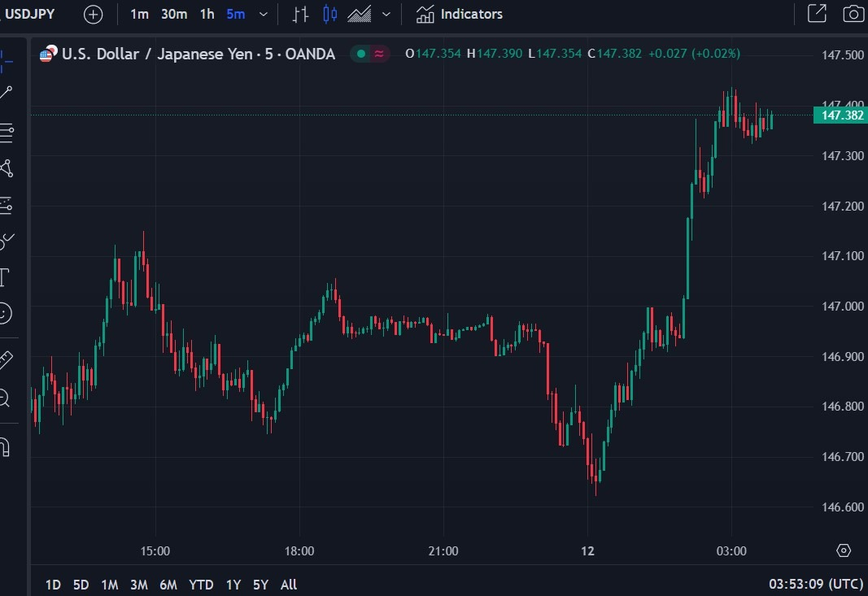Click the 147.382 current price label

pyautogui.click(x=840, y=115)
